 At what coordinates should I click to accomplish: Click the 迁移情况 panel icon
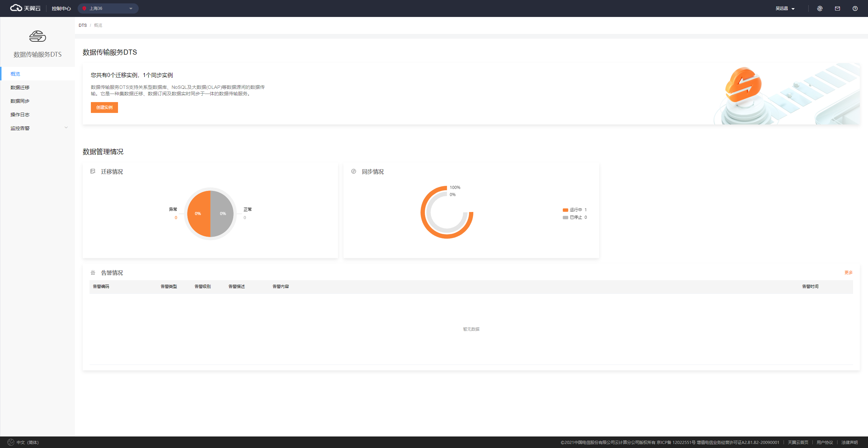click(93, 172)
